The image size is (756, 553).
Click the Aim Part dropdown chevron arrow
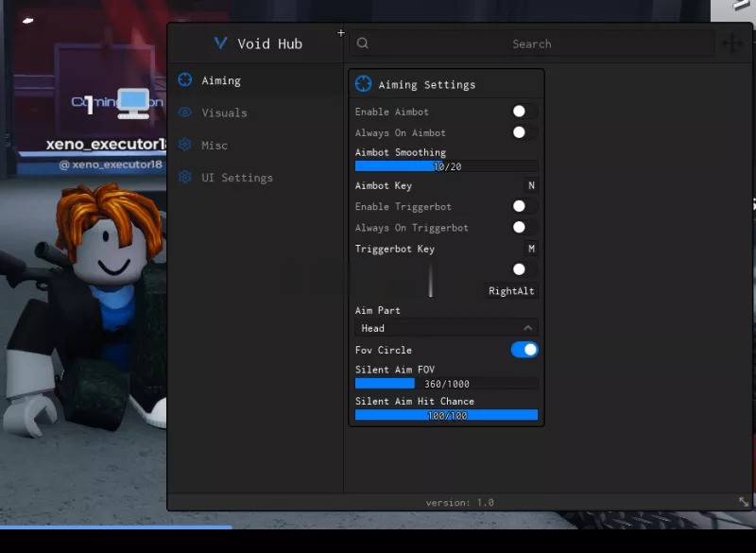click(527, 328)
